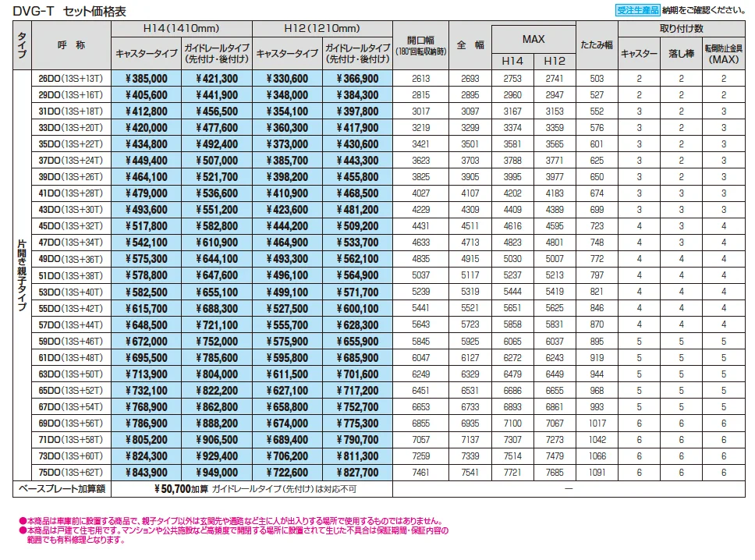Select row name 53DO(13S+40T)
755x560 pixels.
[71, 292]
